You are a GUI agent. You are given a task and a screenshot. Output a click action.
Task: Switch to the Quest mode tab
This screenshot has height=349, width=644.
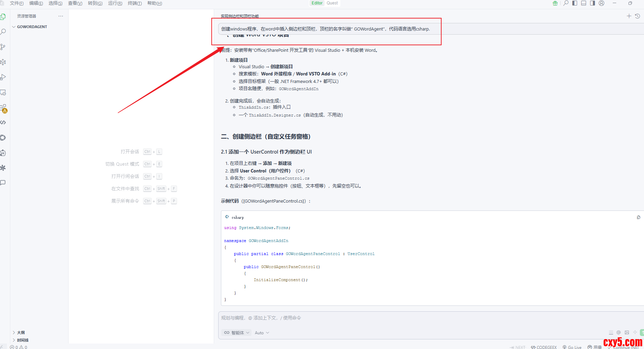[x=332, y=3]
